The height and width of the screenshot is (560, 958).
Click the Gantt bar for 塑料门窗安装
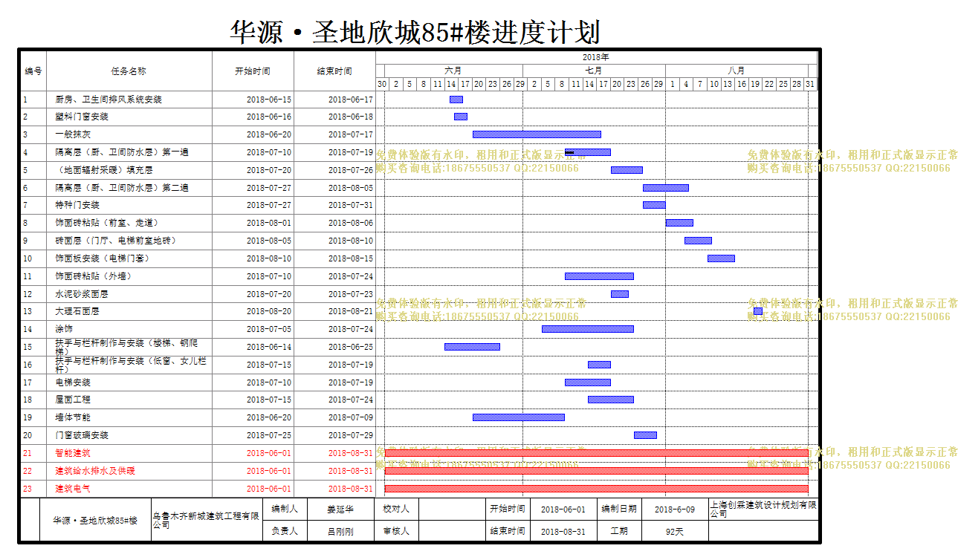point(461,117)
